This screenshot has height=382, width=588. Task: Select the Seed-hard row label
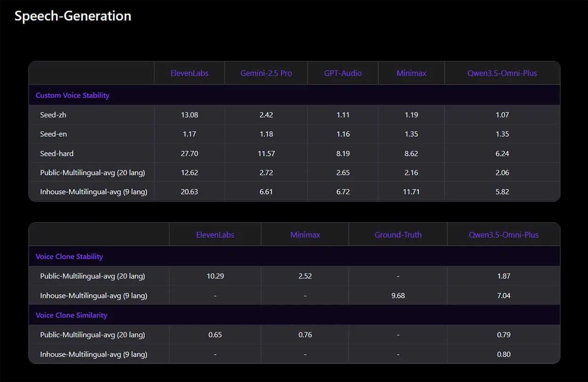coord(56,154)
